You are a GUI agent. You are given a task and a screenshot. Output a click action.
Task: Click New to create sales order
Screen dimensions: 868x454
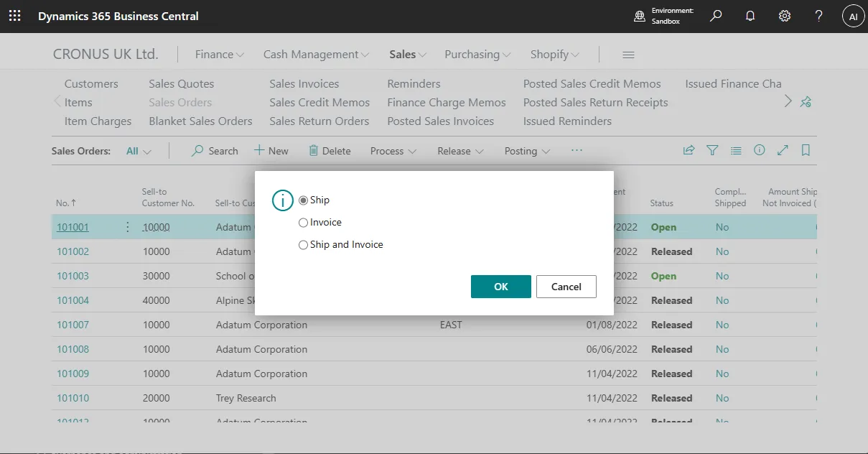coord(271,151)
